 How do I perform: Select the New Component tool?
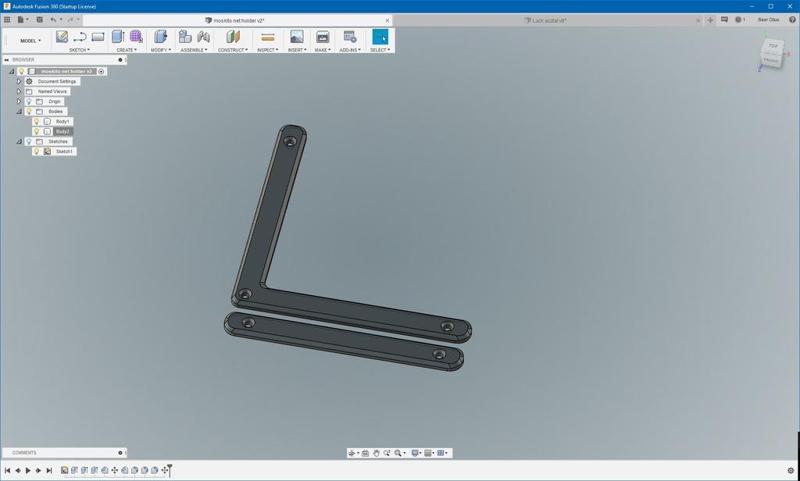[185, 37]
